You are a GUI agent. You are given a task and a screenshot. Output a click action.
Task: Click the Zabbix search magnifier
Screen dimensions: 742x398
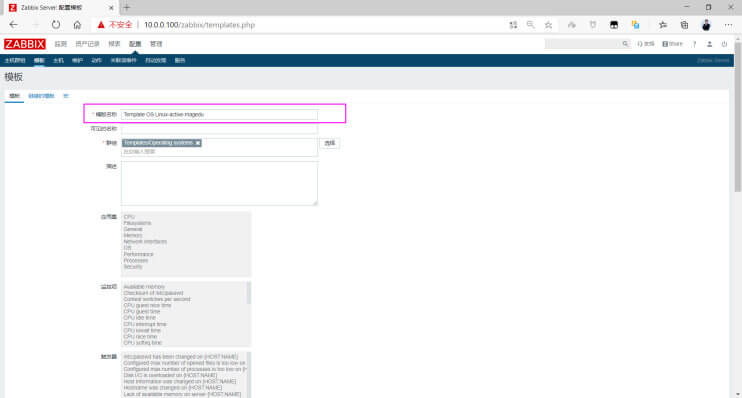point(625,44)
